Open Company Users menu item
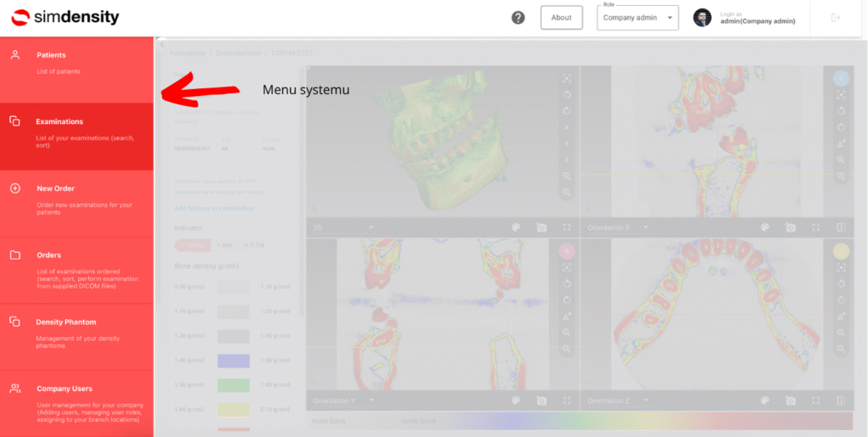The image size is (868, 437). (x=76, y=397)
